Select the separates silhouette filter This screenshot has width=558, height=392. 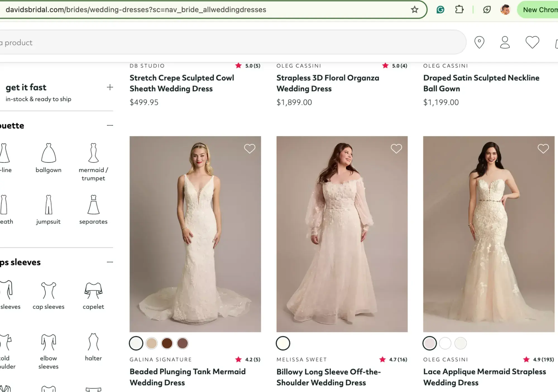(x=93, y=205)
